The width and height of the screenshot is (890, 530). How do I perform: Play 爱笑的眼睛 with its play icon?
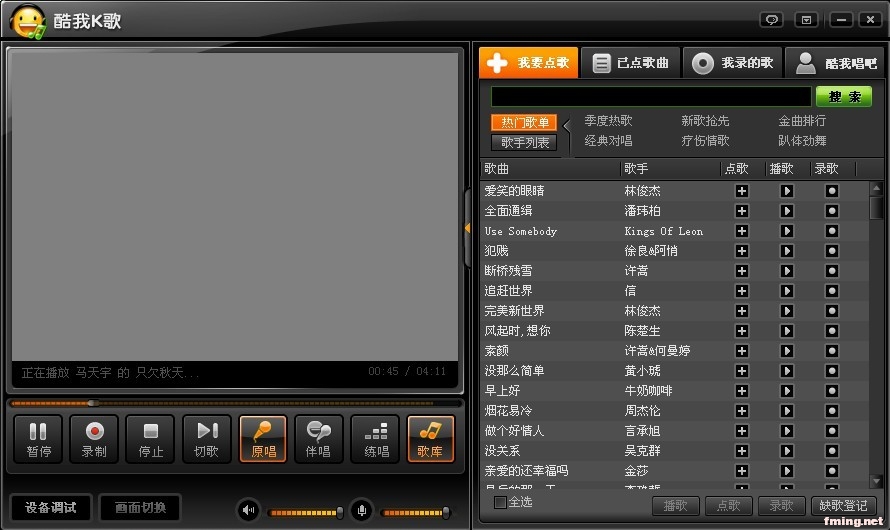[787, 191]
